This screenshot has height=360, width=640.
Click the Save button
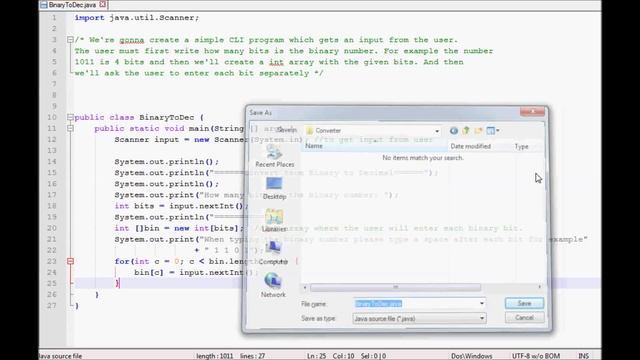[524, 303]
